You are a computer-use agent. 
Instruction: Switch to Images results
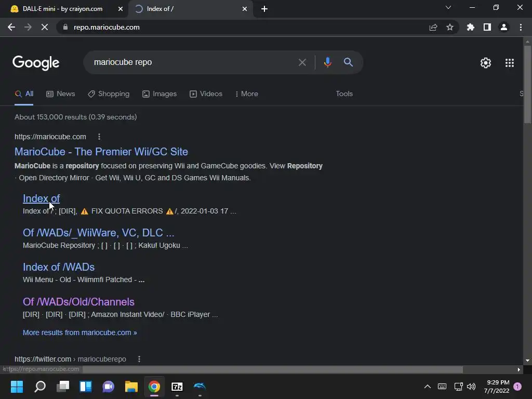pyautogui.click(x=159, y=94)
